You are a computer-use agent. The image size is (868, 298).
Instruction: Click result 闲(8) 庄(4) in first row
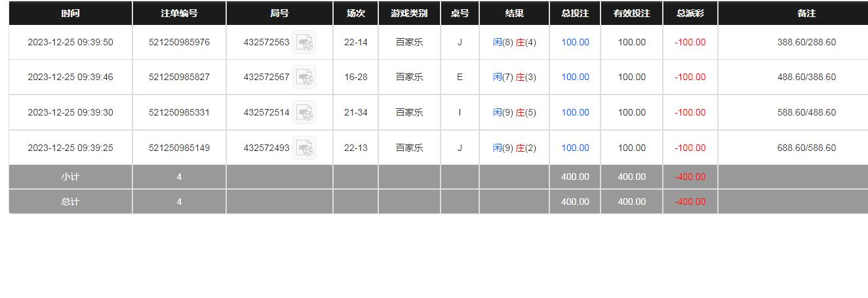(x=514, y=42)
